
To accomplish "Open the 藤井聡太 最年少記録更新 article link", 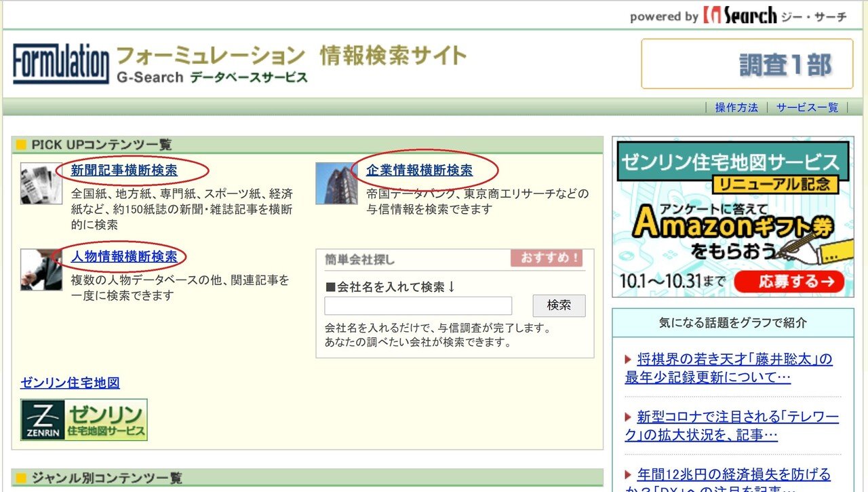I will coord(729,368).
